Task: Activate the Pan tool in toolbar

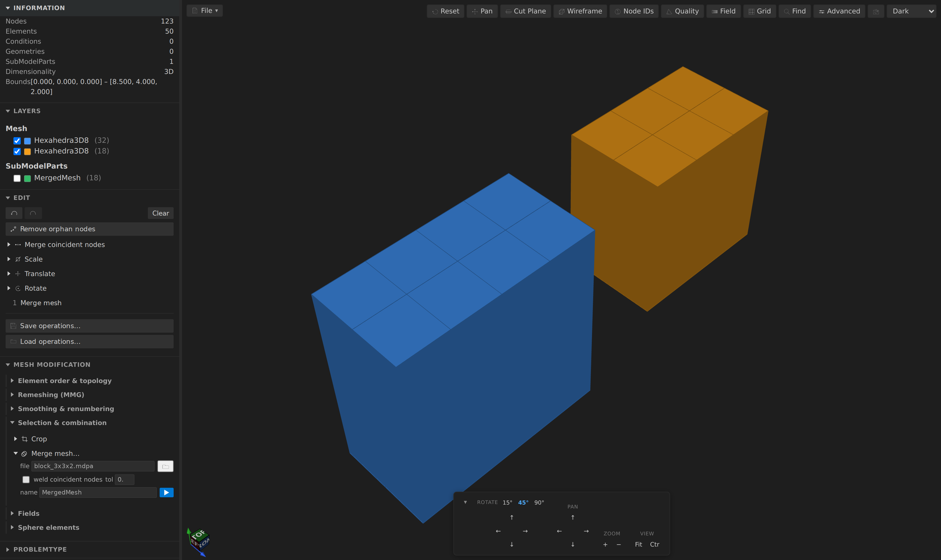Action: click(482, 11)
